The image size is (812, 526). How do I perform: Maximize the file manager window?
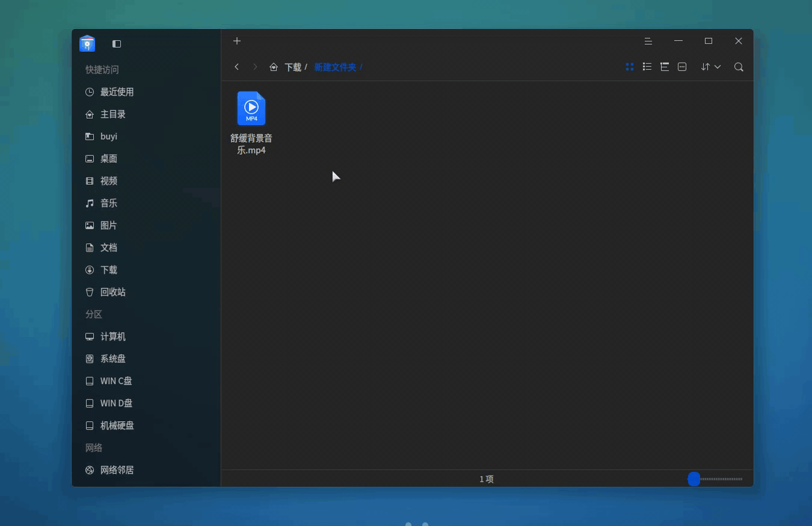(709, 41)
